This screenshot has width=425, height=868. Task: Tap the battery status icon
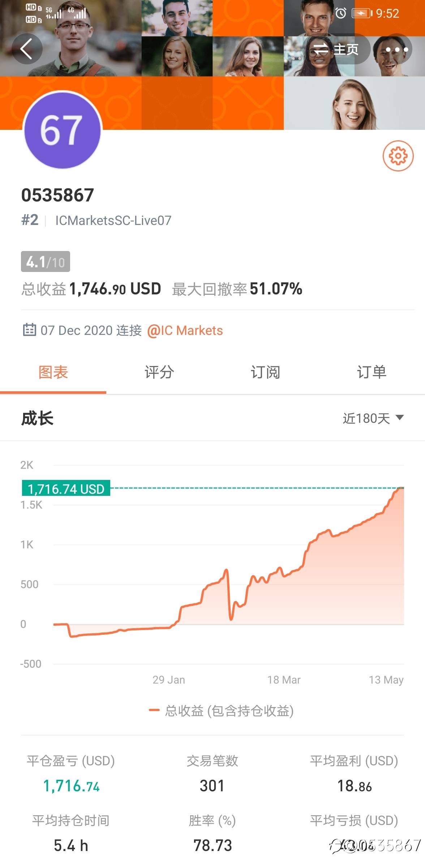click(361, 13)
